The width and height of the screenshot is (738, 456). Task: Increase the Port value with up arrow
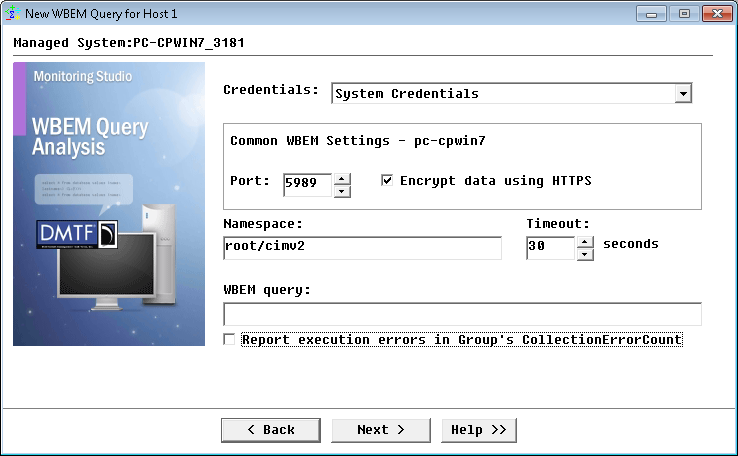[x=342, y=179]
